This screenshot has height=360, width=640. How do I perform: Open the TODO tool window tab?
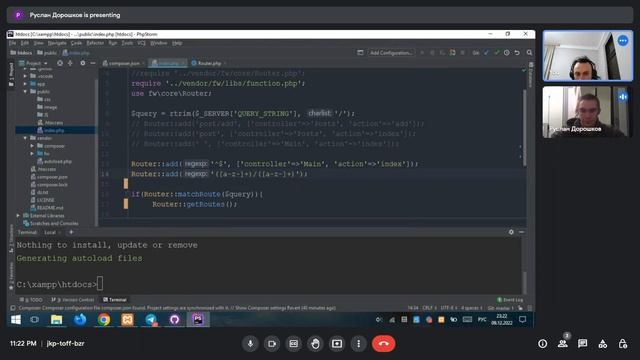point(31,300)
